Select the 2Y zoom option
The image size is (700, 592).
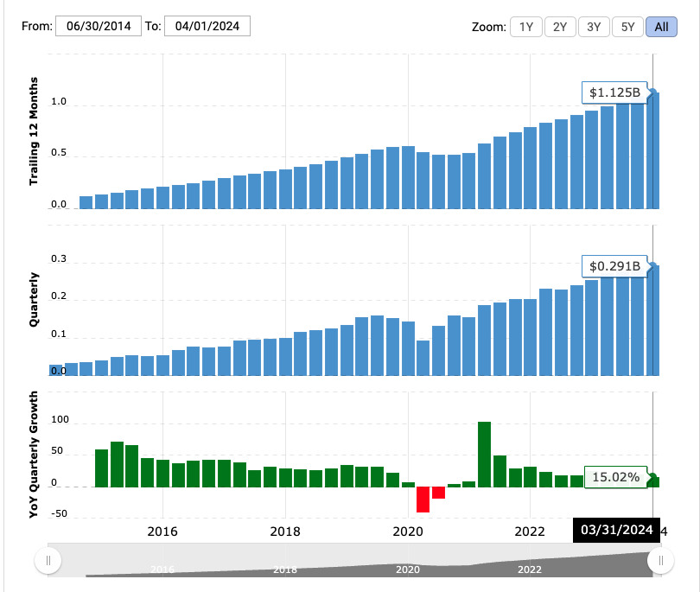560,27
